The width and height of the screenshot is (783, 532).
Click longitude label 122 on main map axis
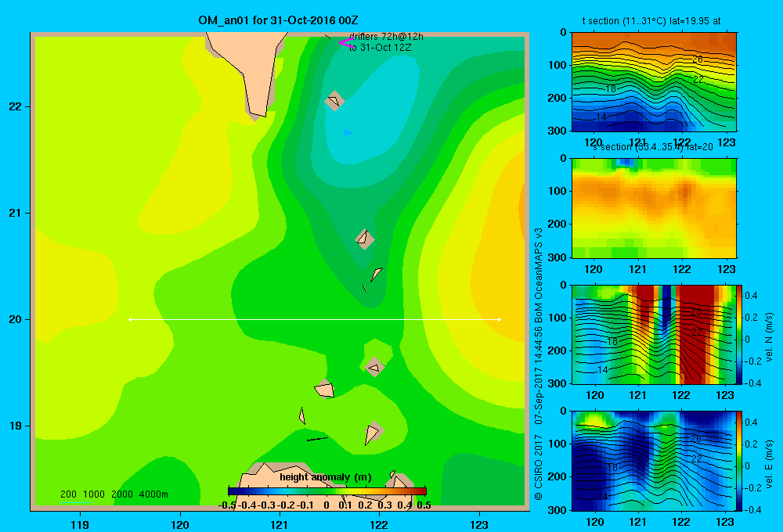[380, 524]
